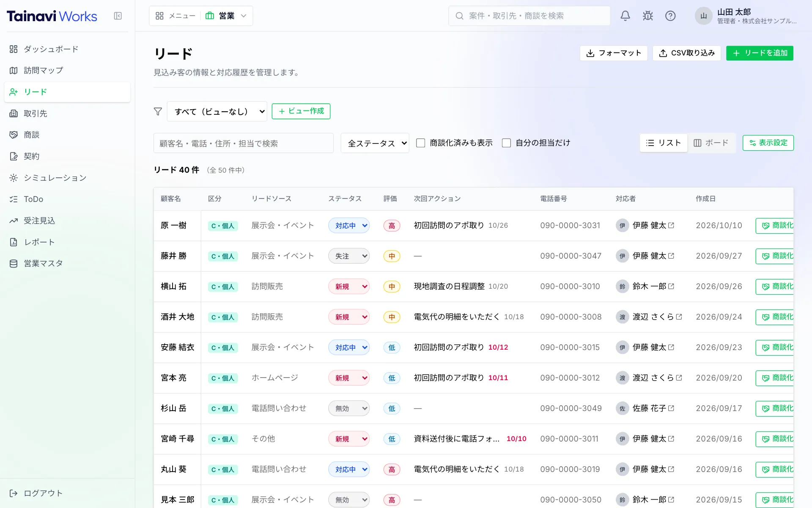Open 失注 status dropdown for 藤井 勝

coord(349,256)
